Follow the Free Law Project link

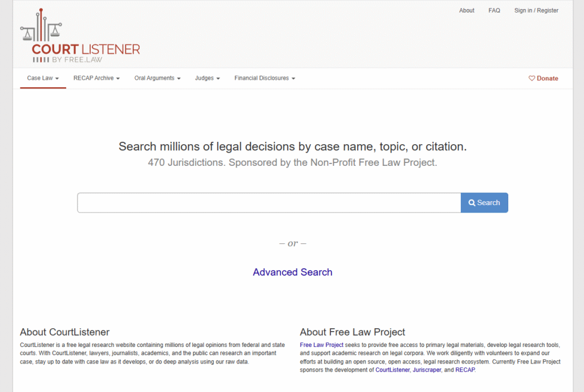tap(322, 345)
